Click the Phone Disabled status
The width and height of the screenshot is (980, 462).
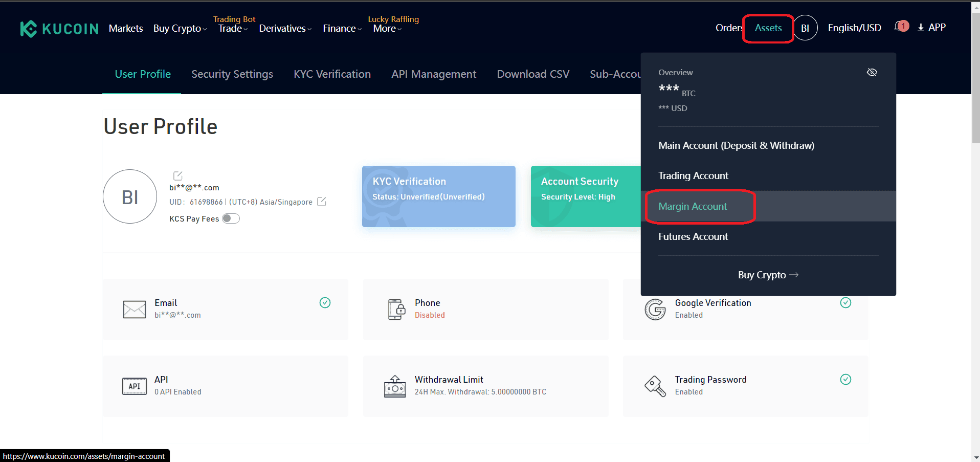pos(430,315)
